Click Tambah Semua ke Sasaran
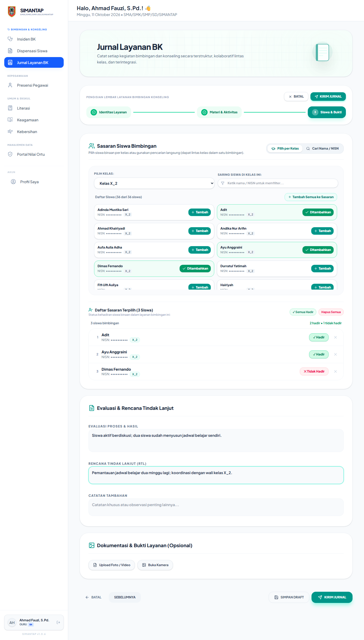 pos(311,197)
